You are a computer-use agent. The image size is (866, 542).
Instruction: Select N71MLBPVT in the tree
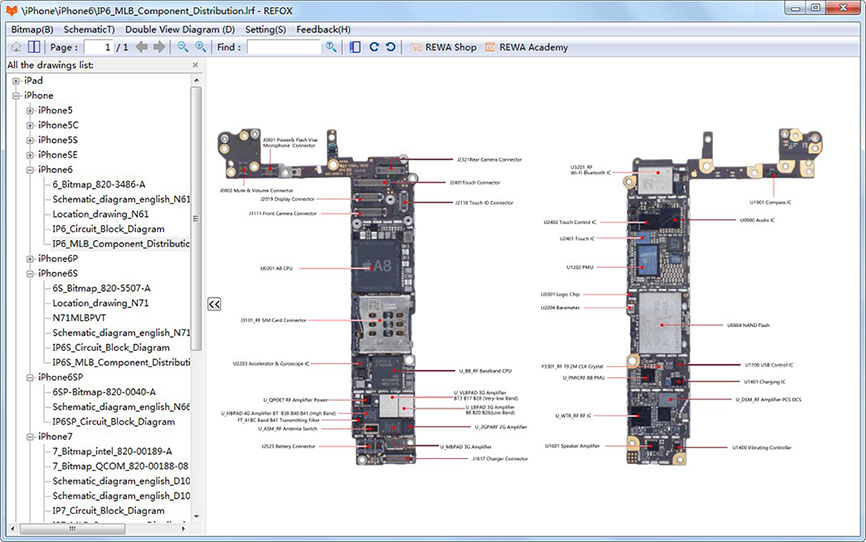click(x=79, y=318)
